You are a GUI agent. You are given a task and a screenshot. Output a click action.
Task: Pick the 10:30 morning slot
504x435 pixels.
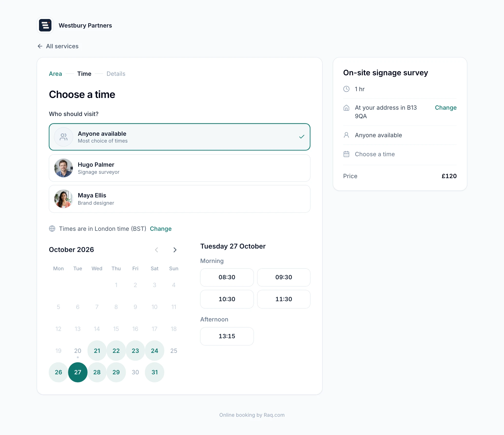(227, 299)
